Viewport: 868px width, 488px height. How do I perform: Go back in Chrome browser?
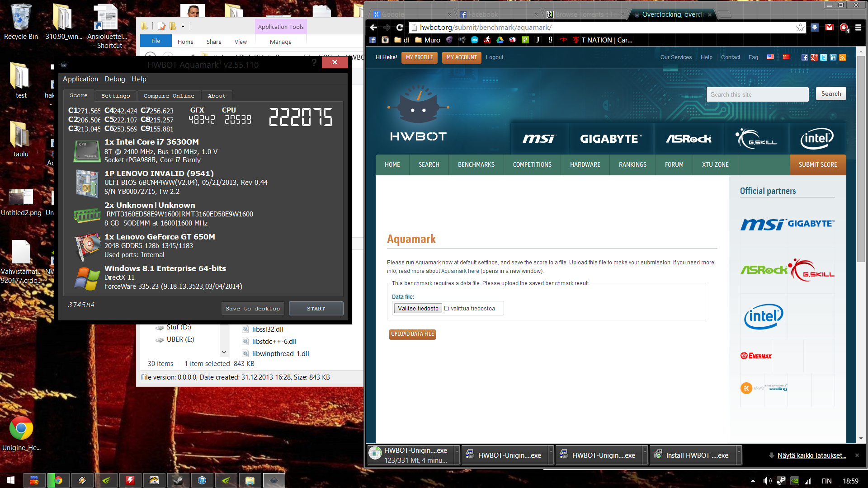(x=373, y=28)
